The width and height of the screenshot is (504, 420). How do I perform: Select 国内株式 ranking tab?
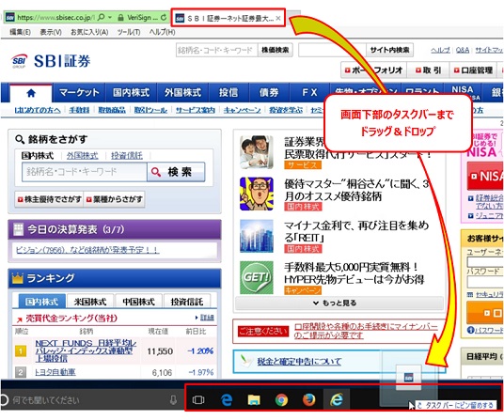pos(41,302)
